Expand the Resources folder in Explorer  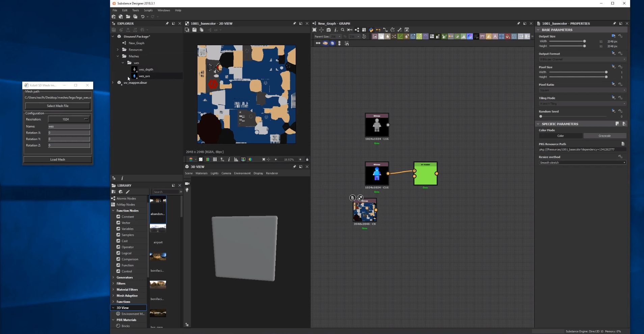pos(118,50)
